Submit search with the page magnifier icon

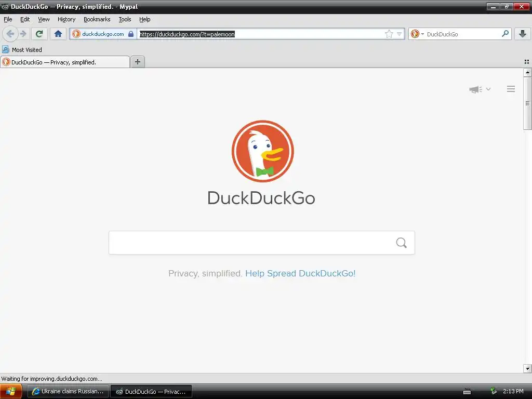pos(402,243)
